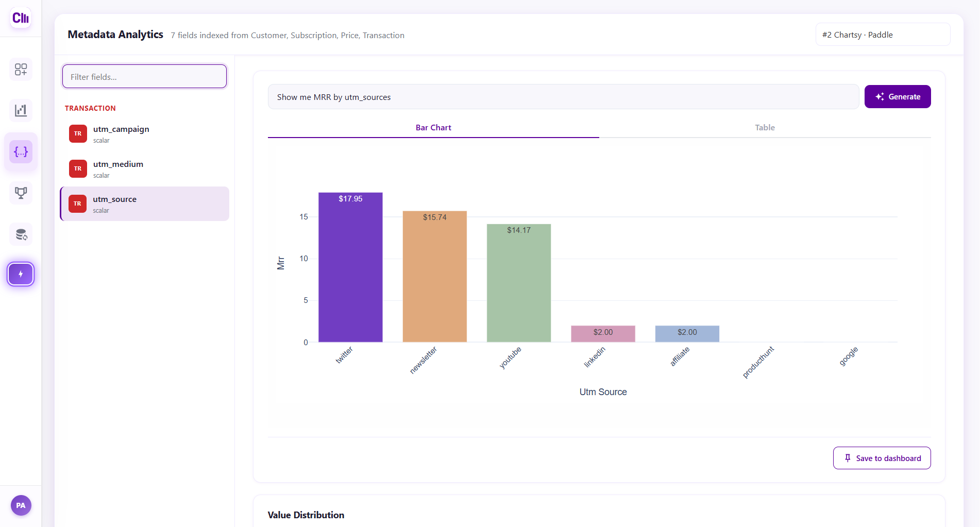Click the TRANSACTION section heading
980x527 pixels.
(90, 108)
